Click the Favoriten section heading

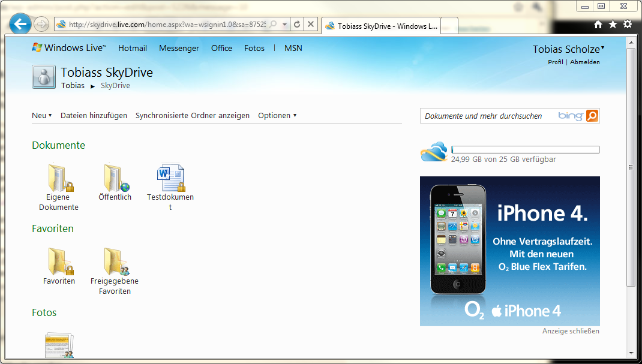[x=53, y=228]
